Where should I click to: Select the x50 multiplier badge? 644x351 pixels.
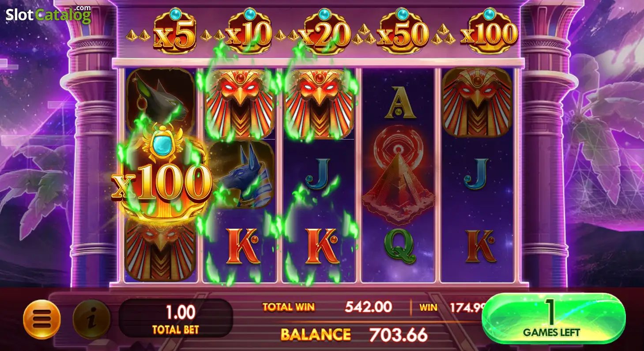coord(402,32)
